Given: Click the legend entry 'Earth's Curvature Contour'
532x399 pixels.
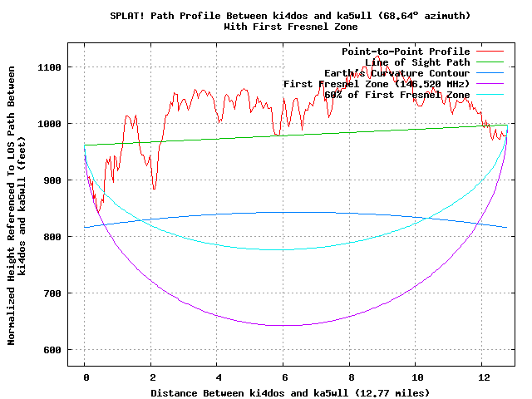Looking at the screenshot, I should [397, 73].
